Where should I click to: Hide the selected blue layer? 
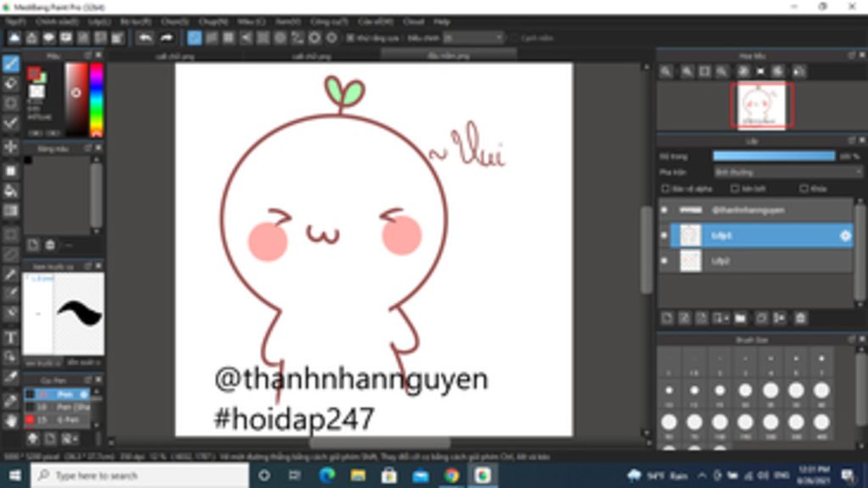pyautogui.click(x=665, y=236)
